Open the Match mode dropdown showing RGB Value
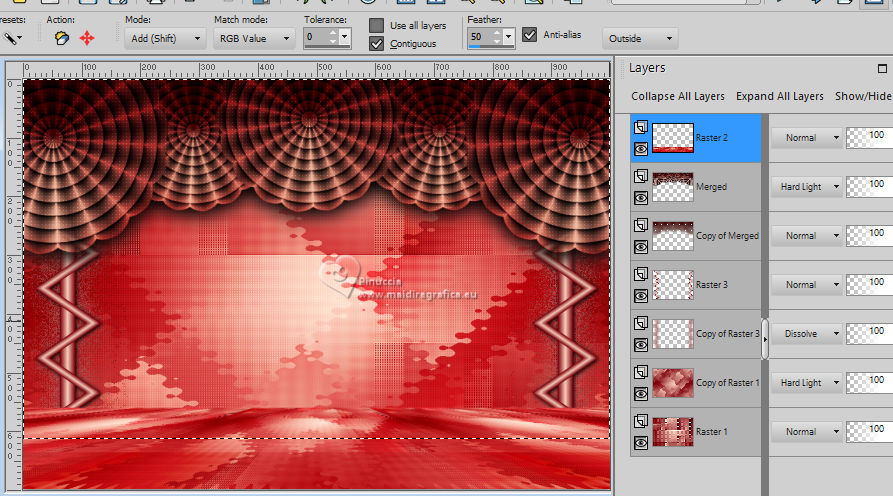The image size is (893, 496). [x=254, y=39]
